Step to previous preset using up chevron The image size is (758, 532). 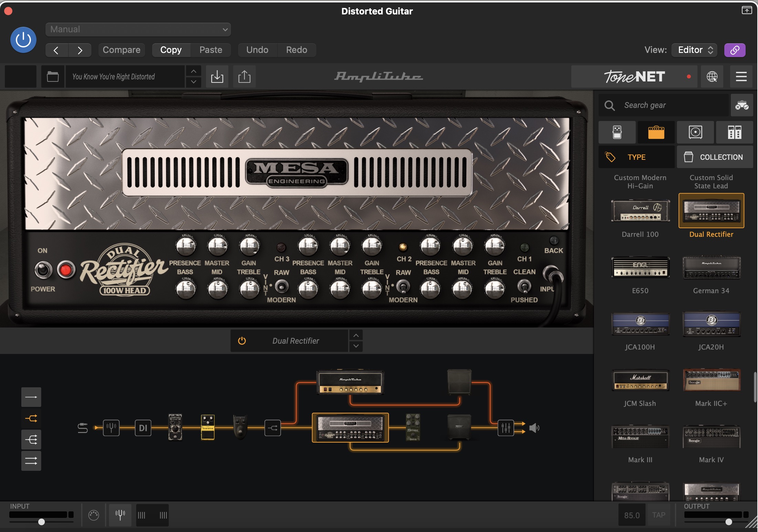(194, 71)
